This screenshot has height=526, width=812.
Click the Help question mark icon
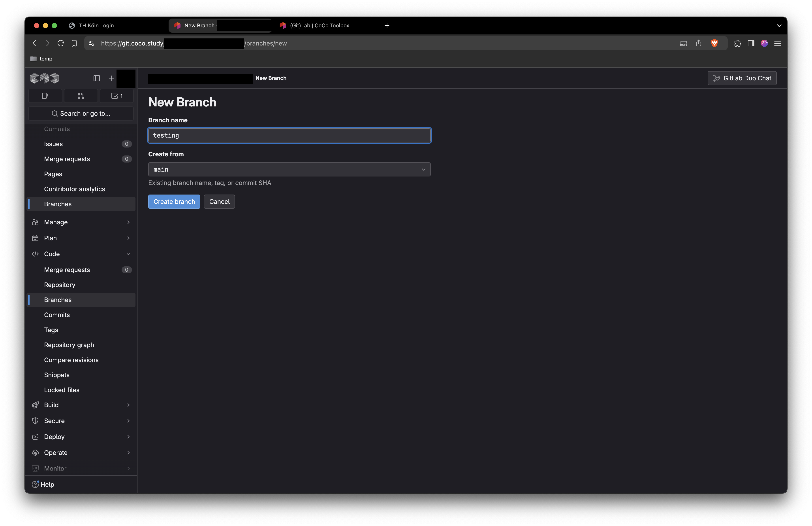click(x=36, y=484)
